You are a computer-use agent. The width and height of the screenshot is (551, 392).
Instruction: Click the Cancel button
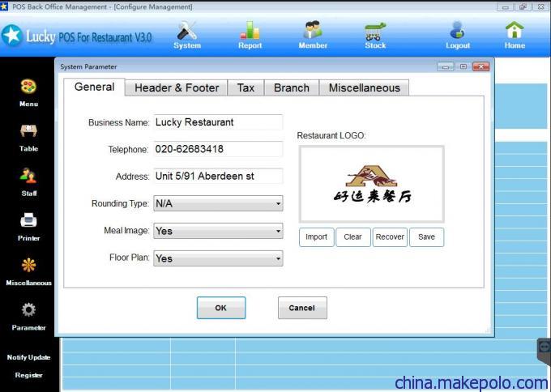(x=302, y=308)
